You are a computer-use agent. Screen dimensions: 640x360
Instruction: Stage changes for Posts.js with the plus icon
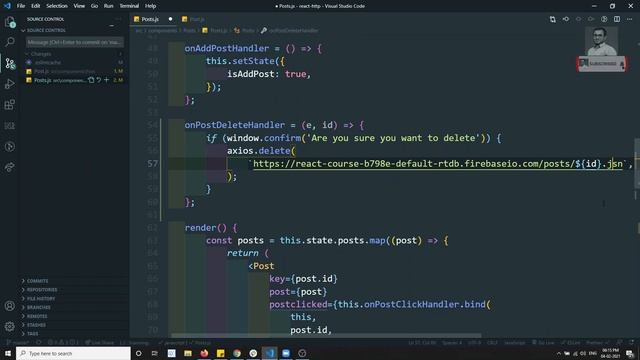pos(107,80)
